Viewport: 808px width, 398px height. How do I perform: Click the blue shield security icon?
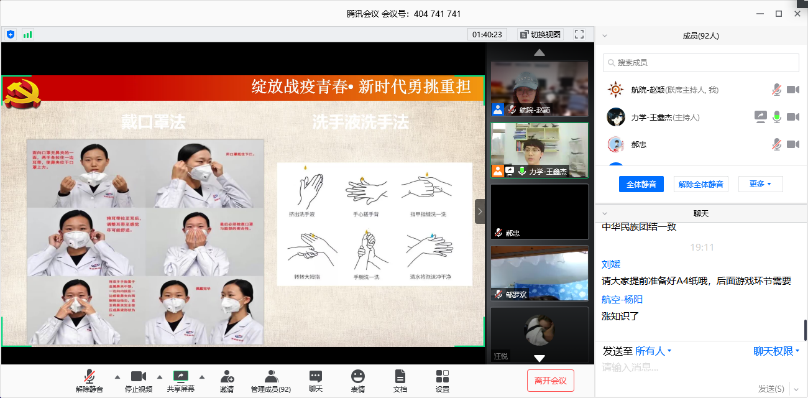tap(10, 35)
